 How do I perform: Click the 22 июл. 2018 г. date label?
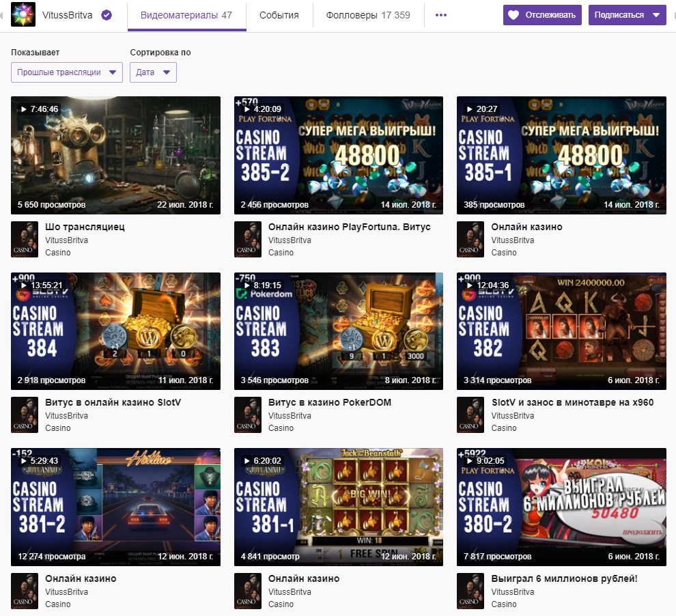point(185,205)
